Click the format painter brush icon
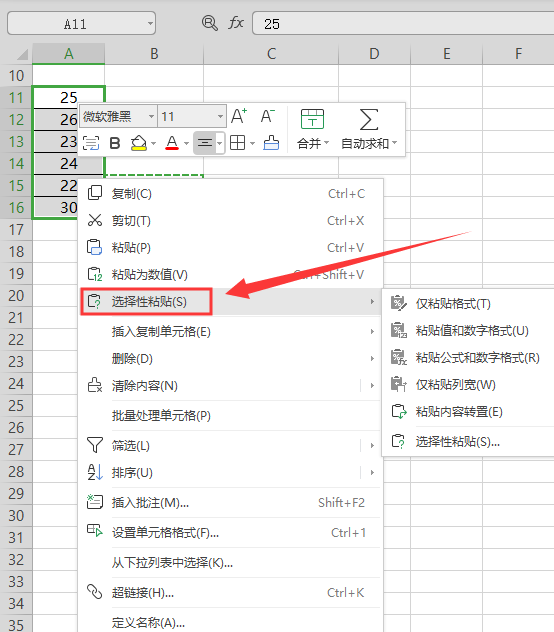Screen dimensions: 554x632 pyautogui.click(x=271, y=143)
